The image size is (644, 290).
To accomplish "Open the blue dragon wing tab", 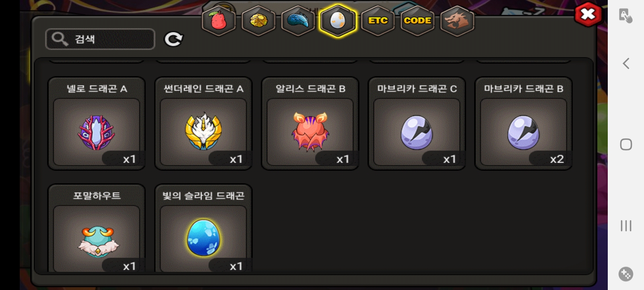I will [x=298, y=21].
